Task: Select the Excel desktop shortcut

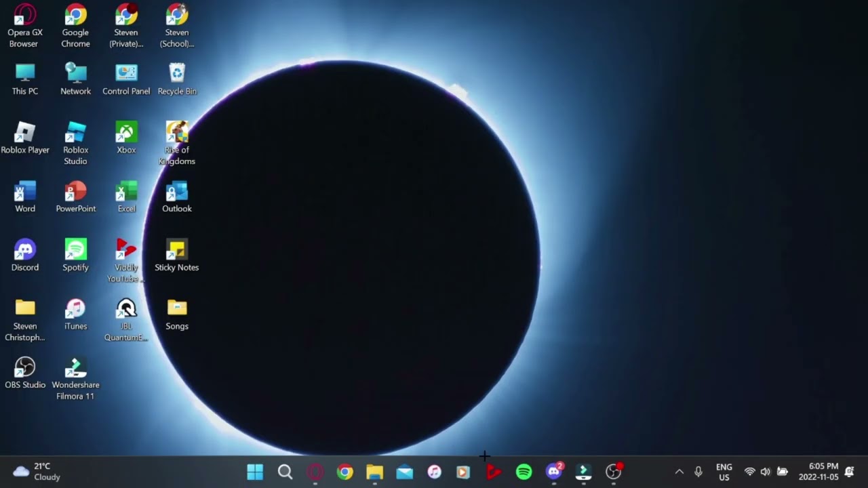Action: [126, 197]
